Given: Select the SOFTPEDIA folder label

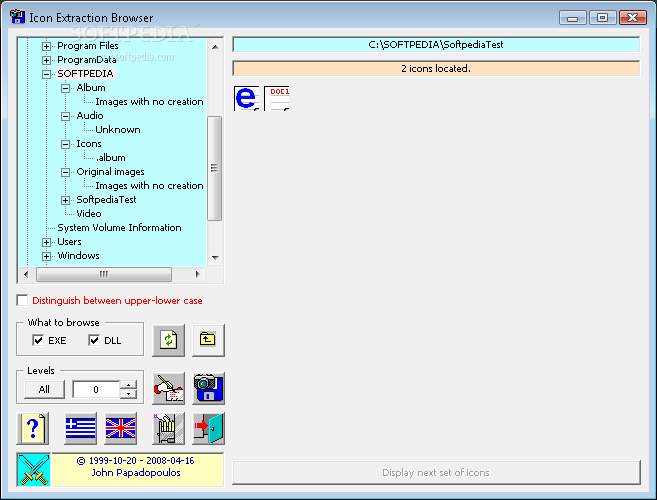Looking at the screenshot, I should pos(85,74).
